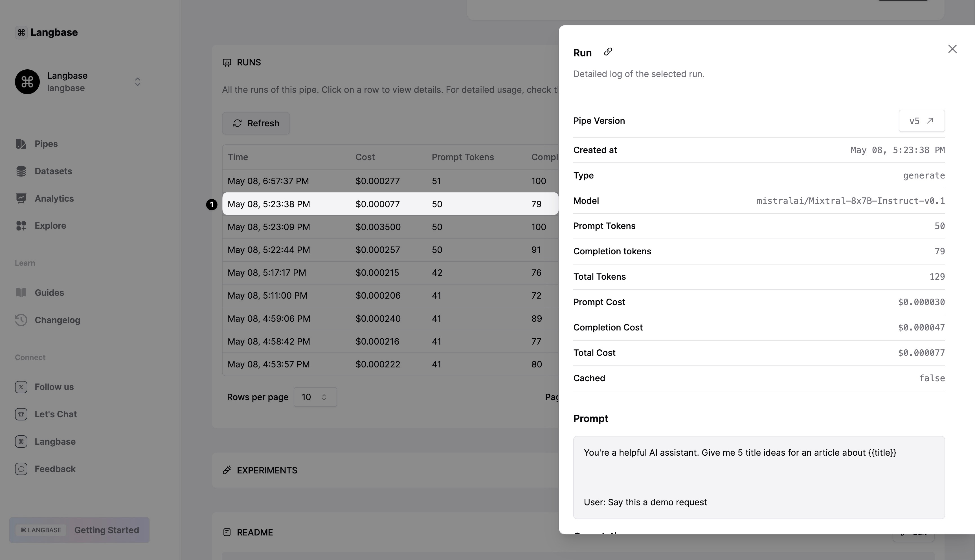Click the Changelog history icon
The width and height of the screenshot is (975, 560).
[x=21, y=320]
